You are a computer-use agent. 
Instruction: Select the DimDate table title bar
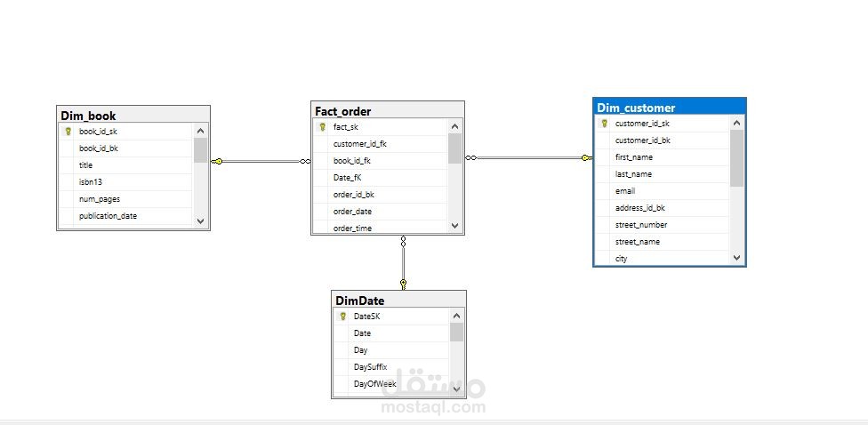(x=398, y=300)
